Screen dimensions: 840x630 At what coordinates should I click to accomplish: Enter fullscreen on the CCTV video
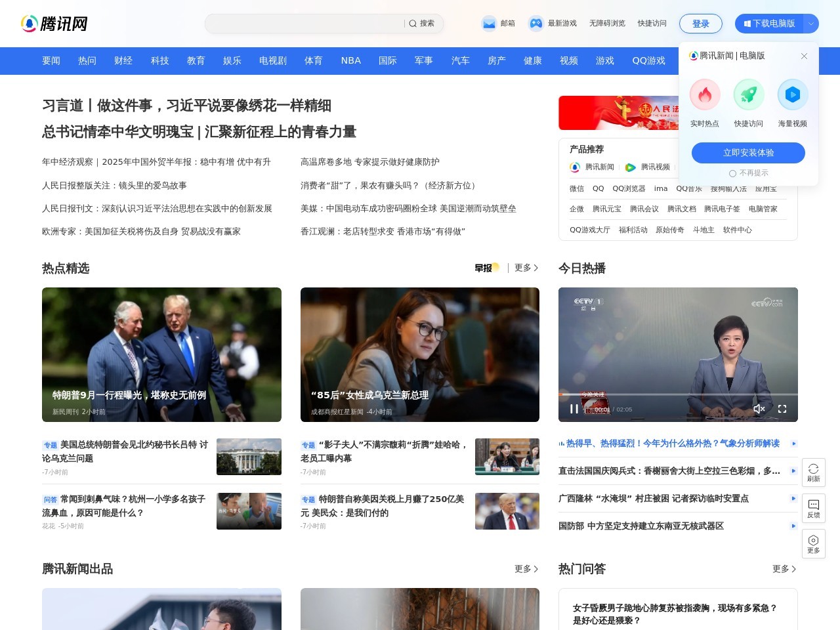[x=782, y=409]
